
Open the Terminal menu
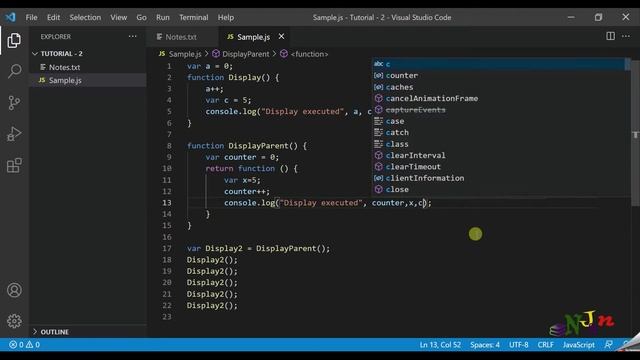click(193, 18)
